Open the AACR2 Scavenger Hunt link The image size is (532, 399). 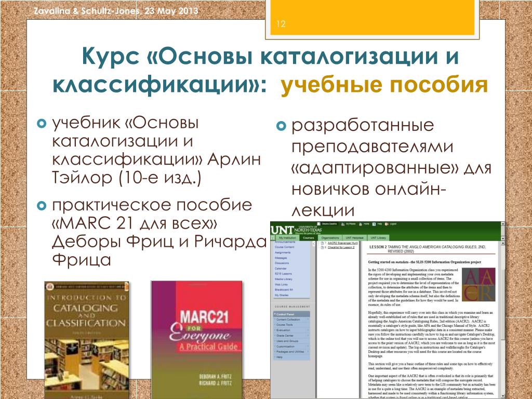click(x=343, y=243)
